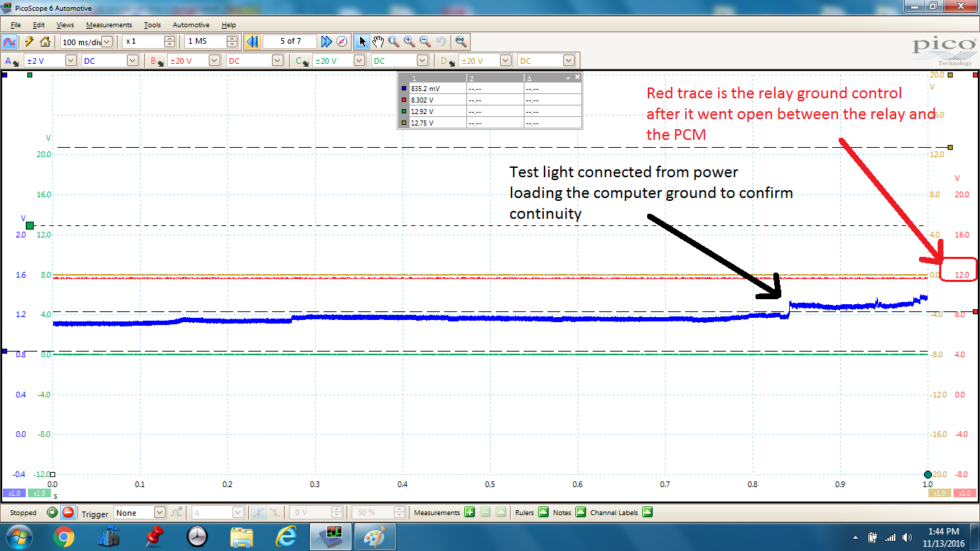Click the blue x1.0 axis scale button
980x551 pixels.
(14, 493)
